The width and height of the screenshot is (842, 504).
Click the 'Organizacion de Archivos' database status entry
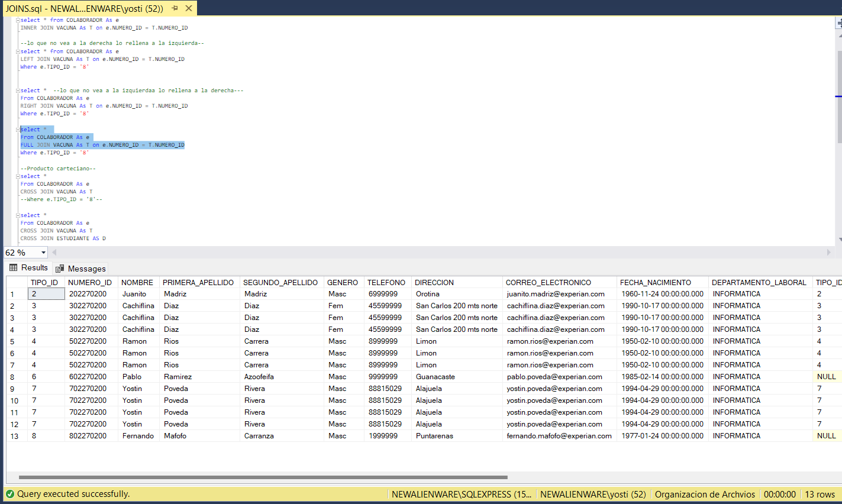coord(705,494)
